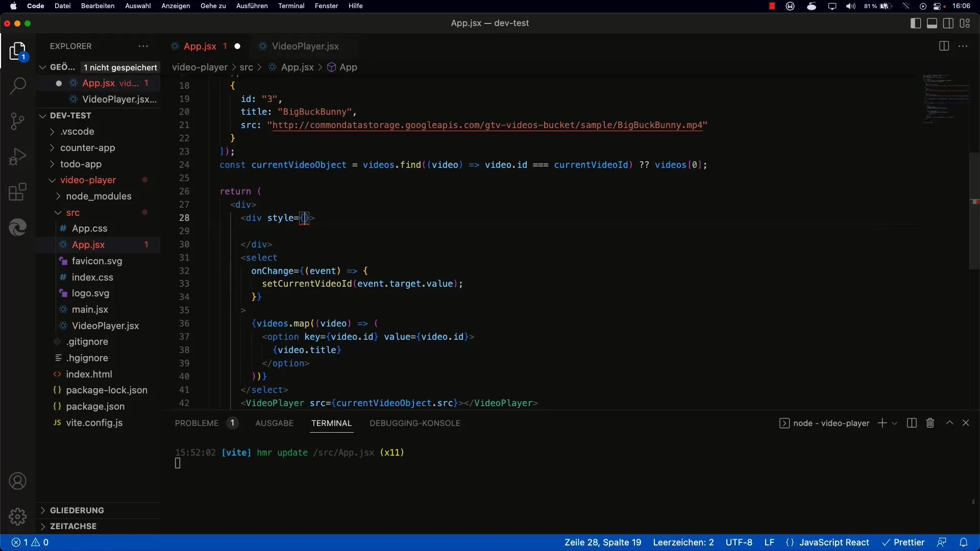Switch to the AUSGABE panel tab
The height and width of the screenshot is (551, 980).
pos(274,423)
